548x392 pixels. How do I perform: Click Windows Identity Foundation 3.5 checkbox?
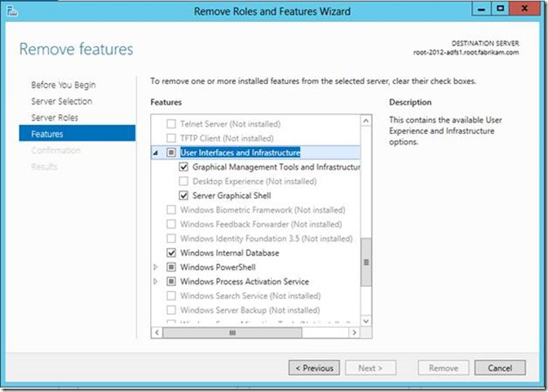pyautogui.click(x=171, y=239)
